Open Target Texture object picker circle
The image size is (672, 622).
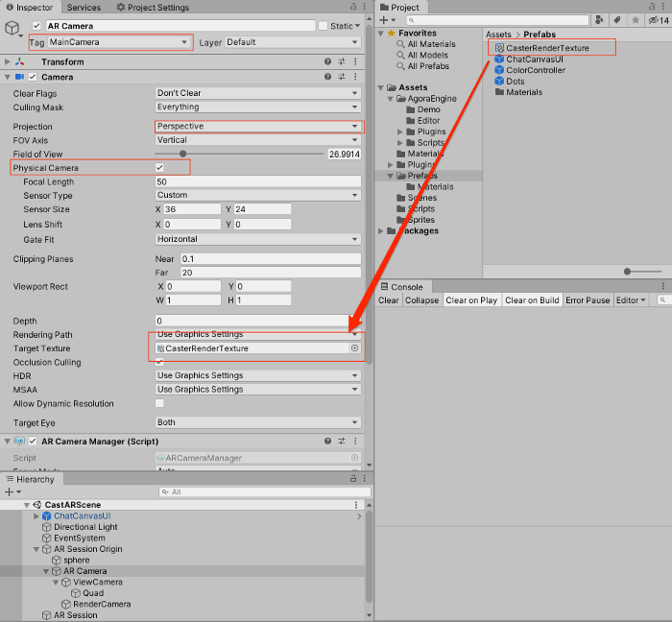pyautogui.click(x=355, y=348)
